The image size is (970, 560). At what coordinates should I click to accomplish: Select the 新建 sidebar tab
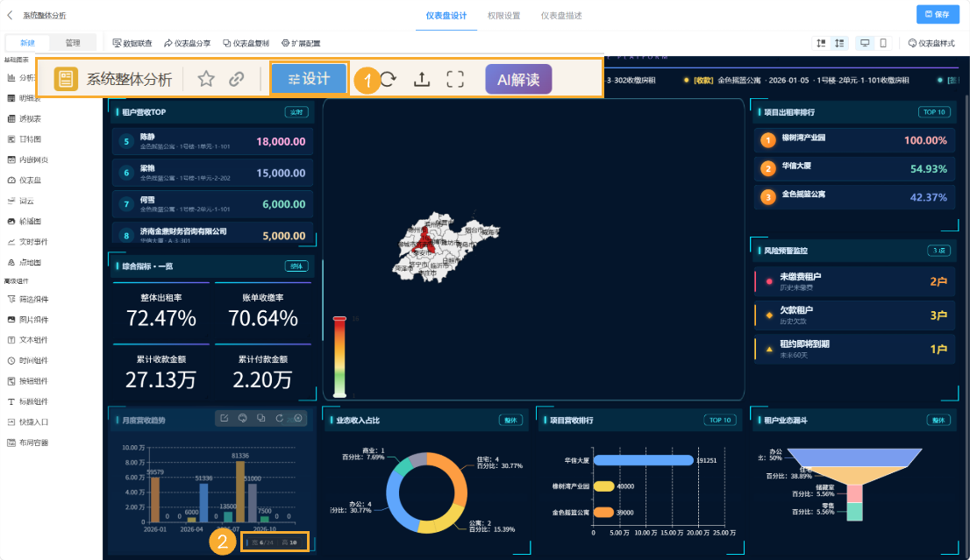coord(28,43)
